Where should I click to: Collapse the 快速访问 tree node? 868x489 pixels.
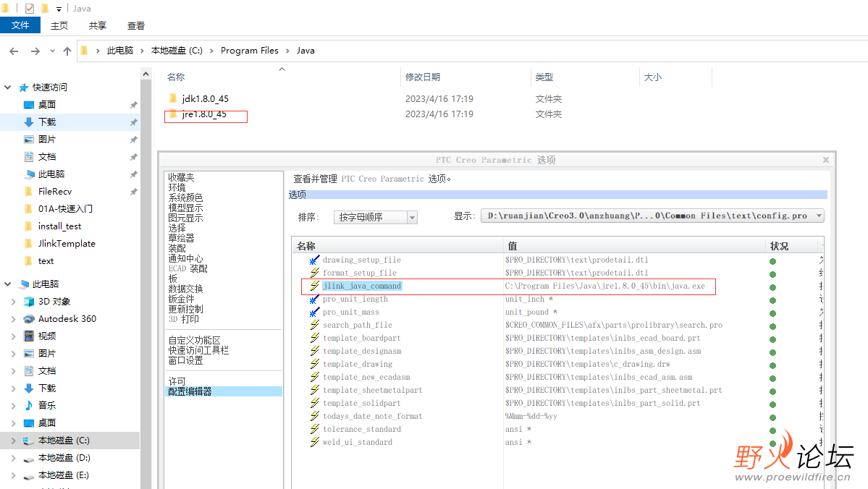[x=8, y=87]
